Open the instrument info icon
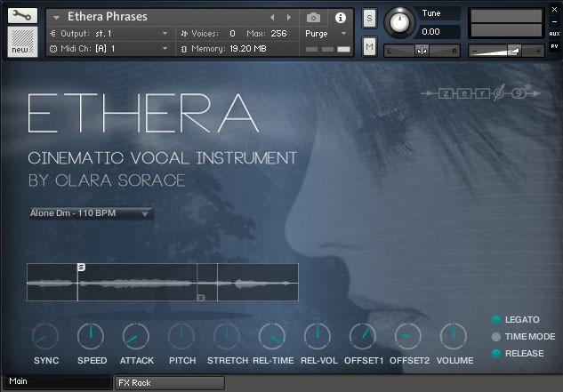 coord(340,18)
